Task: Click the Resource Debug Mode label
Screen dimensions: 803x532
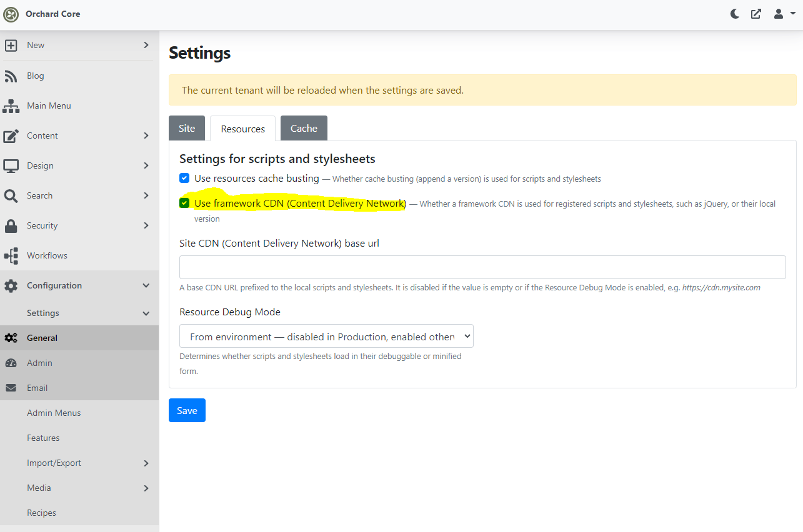Action: [x=230, y=312]
